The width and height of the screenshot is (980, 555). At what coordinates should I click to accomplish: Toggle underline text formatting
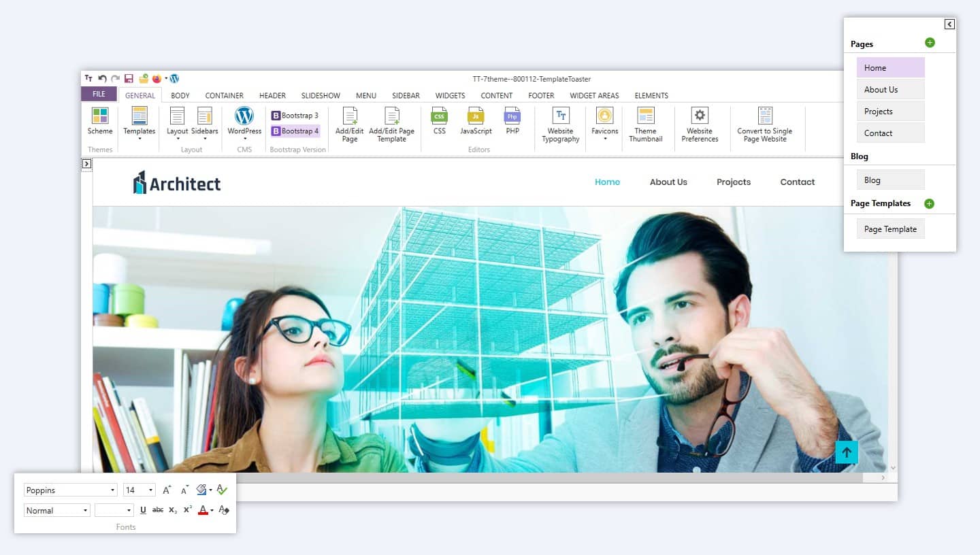pos(143,510)
